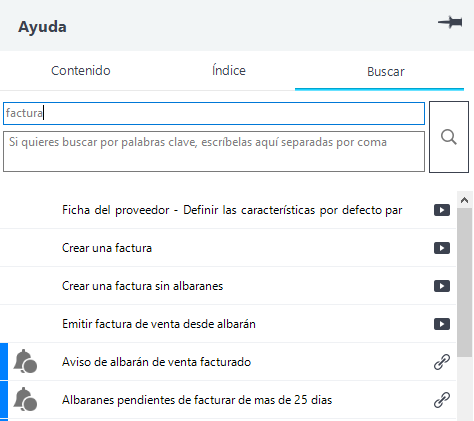The height and width of the screenshot is (421, 474).
Task: Open link icon for Aviso de albarán de venta facturado
Action: tap(442, 362)
